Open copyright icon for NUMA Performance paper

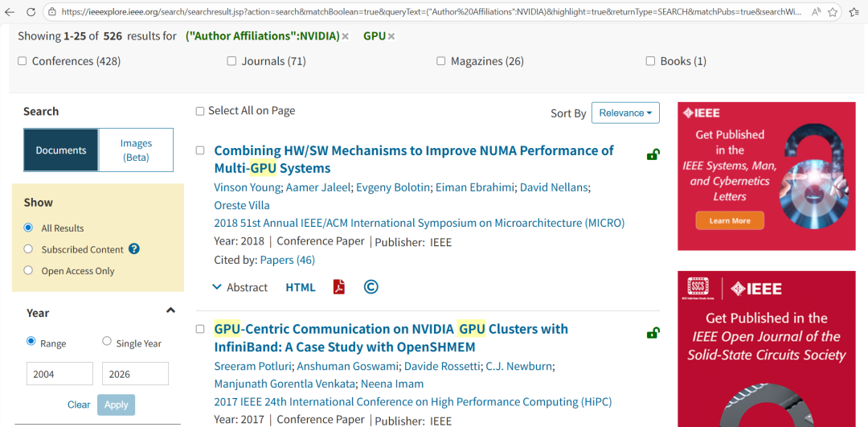[371, 287]
